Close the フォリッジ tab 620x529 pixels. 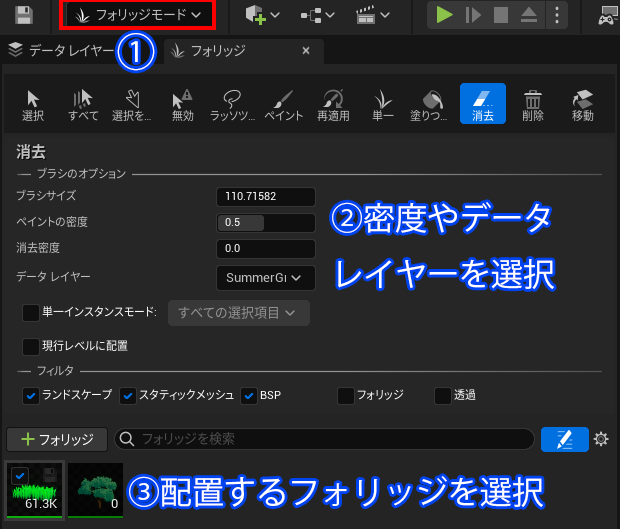tap(306, 51)
